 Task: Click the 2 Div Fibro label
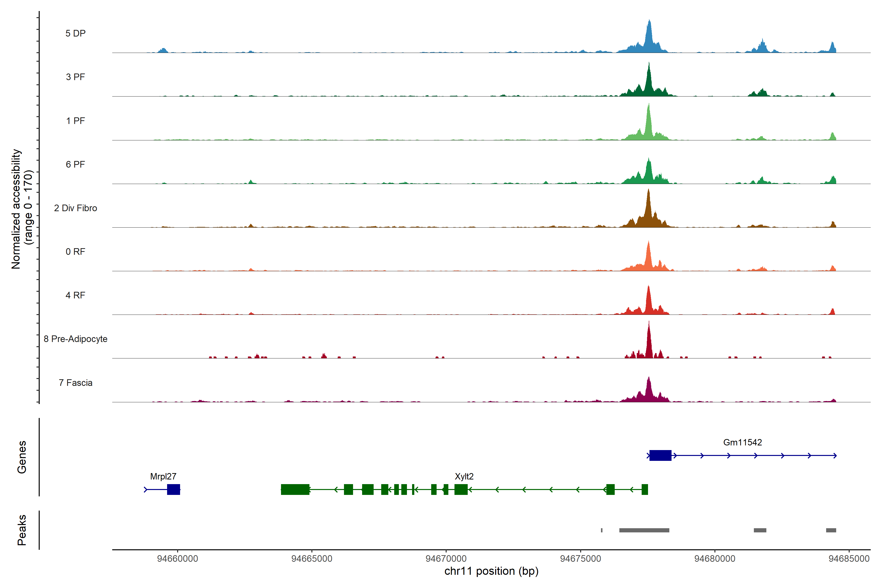75,208
